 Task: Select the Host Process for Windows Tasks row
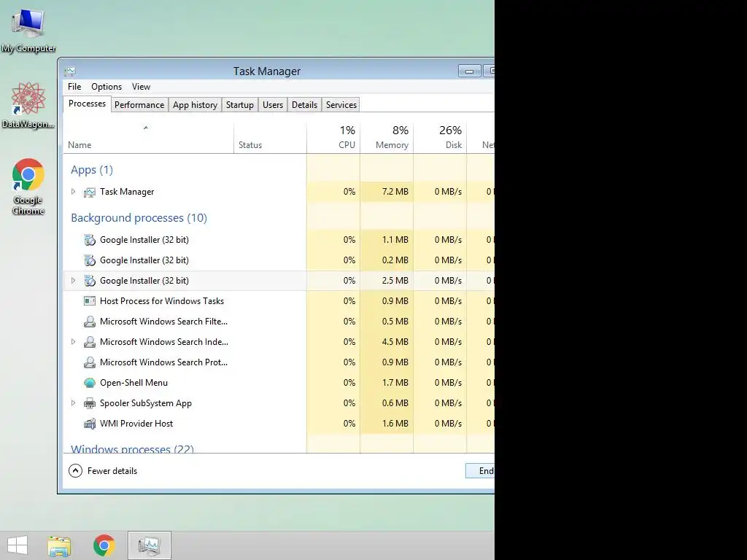click(x=279, y=301)
